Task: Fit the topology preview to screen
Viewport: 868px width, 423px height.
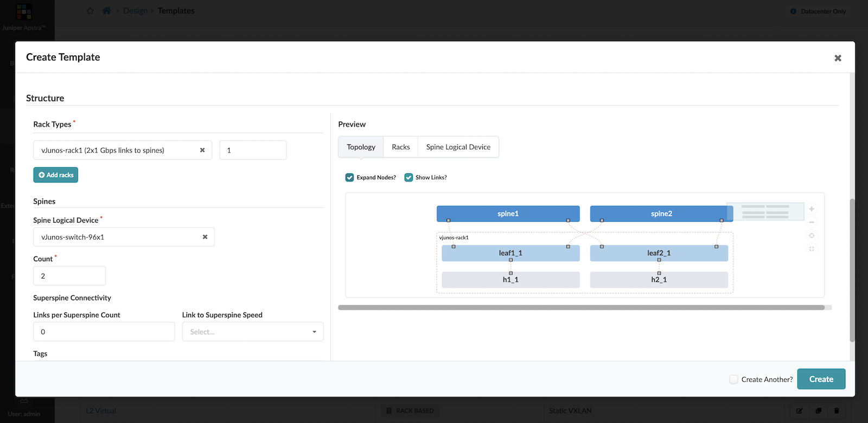Action: pos(812,249)
